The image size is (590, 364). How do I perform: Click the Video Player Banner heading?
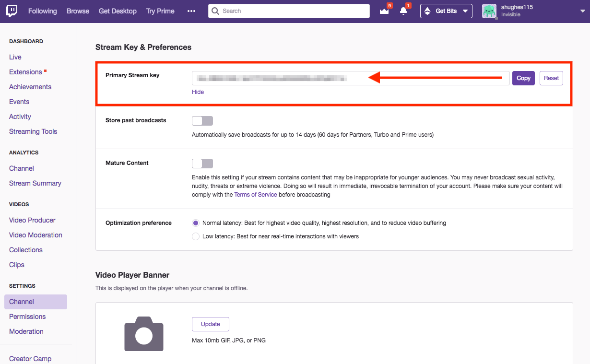132,275
